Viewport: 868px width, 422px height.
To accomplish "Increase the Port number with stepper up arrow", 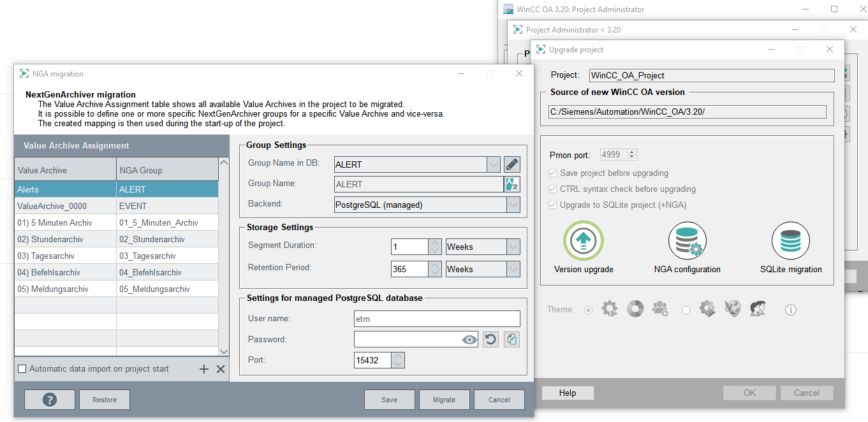I will [398, 356].
